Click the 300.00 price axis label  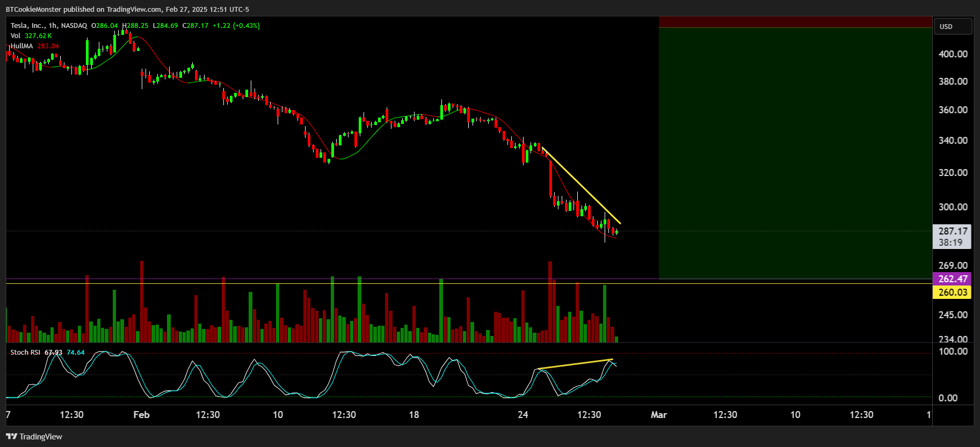pos(953,207)
